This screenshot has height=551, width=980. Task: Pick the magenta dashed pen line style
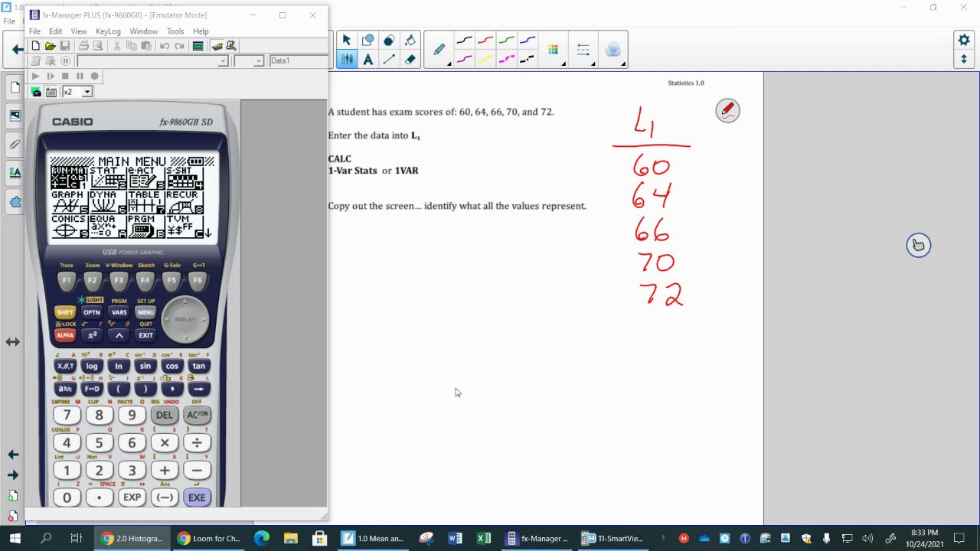click(506, 59)
